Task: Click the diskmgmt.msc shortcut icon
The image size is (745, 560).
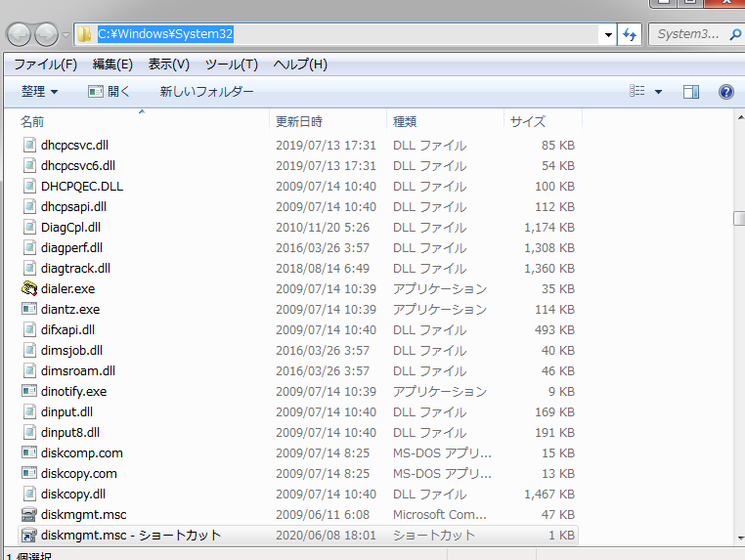Action: click(x=29, y=535)
